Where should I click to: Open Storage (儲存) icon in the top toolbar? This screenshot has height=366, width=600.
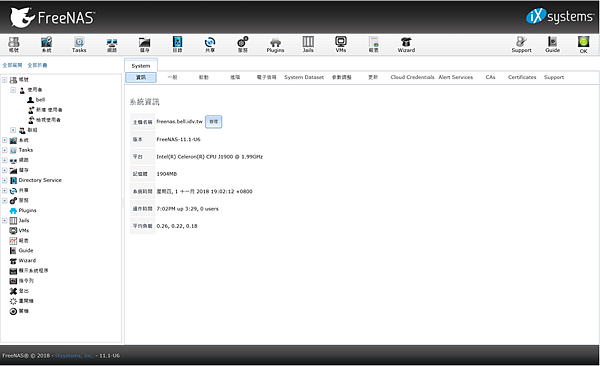pos(145,45)
